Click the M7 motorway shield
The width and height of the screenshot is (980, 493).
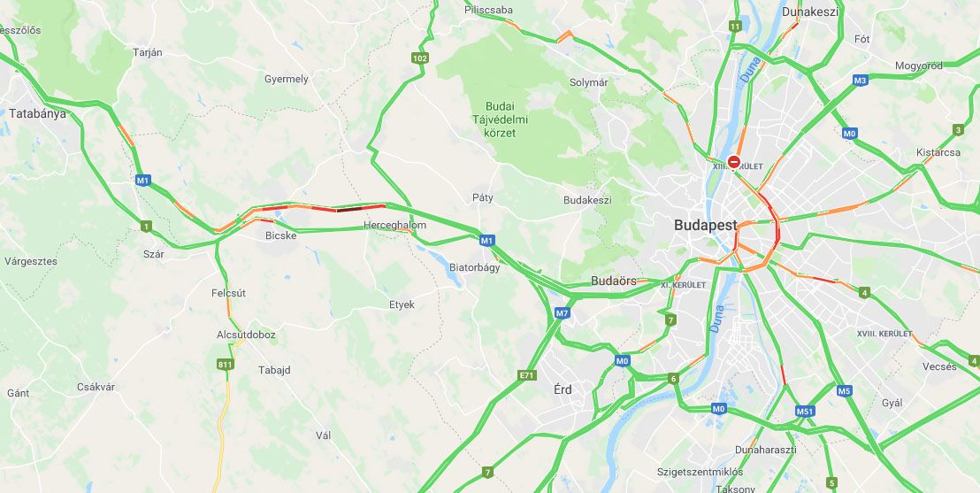pos(562,312)
